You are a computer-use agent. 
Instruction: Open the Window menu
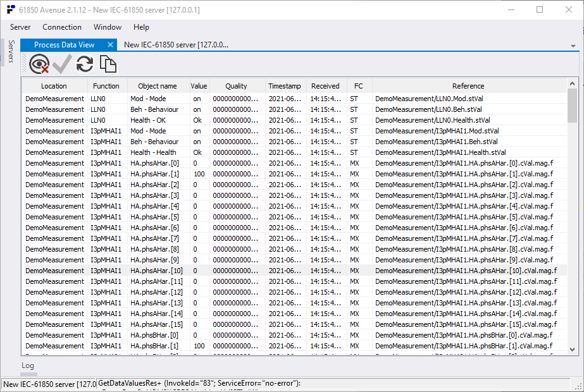click(108, 27)
